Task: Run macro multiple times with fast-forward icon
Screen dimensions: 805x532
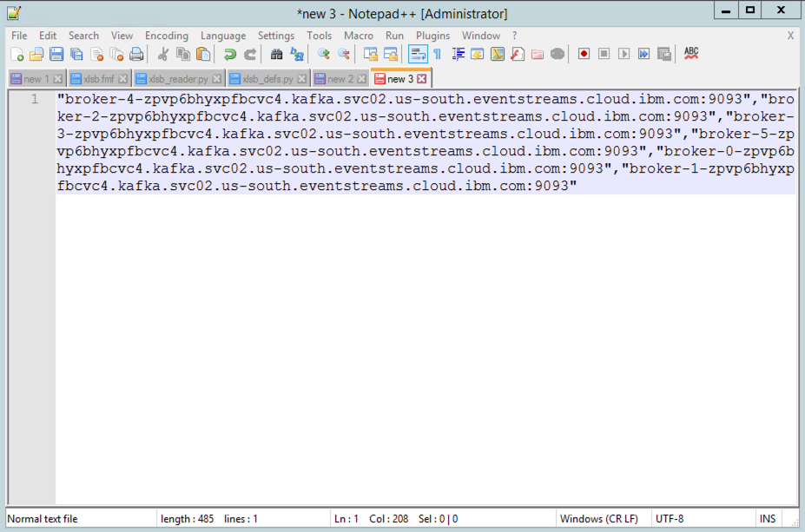Action: coord(643,54)
